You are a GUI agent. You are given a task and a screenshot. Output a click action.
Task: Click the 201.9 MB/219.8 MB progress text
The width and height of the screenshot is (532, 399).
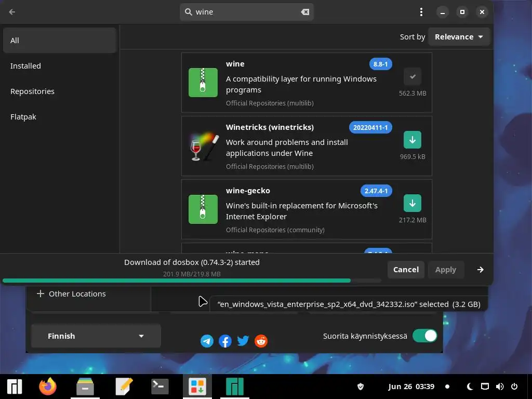tap(192, 274)
